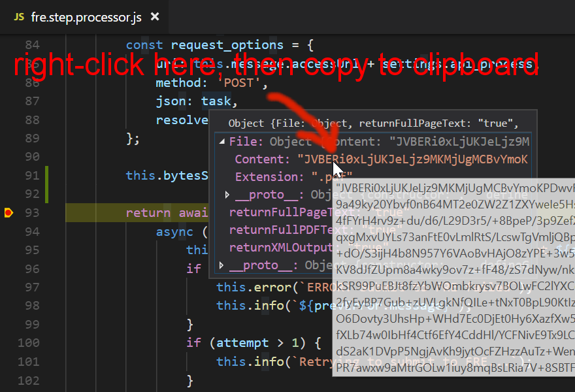The height and width of the screenshot is (392, 575).
Task: Click 'attempt' variable on line 100
Action: pyautogui.click(x=242, y=343)
